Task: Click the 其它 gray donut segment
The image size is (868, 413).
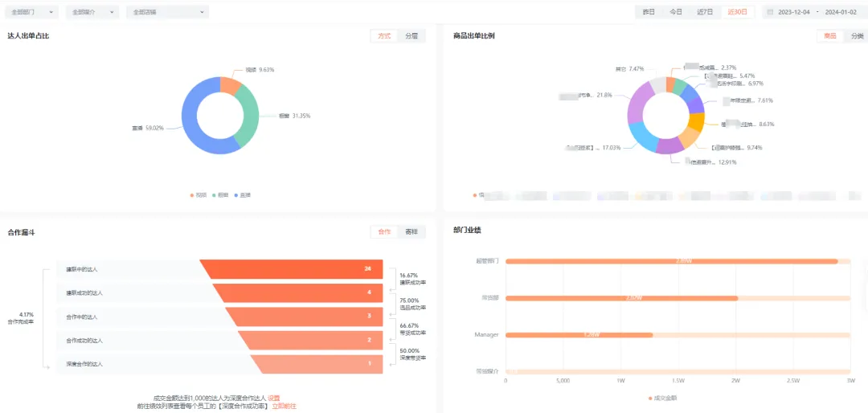Action: click(658, 84)
